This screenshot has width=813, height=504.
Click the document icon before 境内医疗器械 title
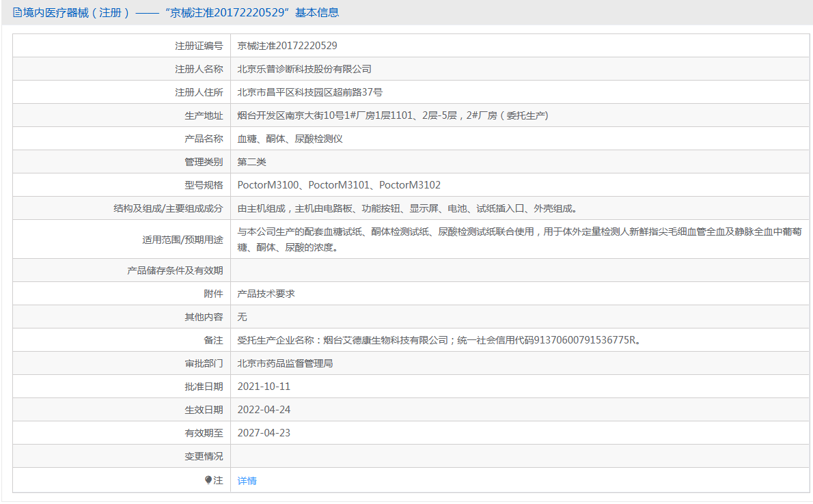[17, 12]
